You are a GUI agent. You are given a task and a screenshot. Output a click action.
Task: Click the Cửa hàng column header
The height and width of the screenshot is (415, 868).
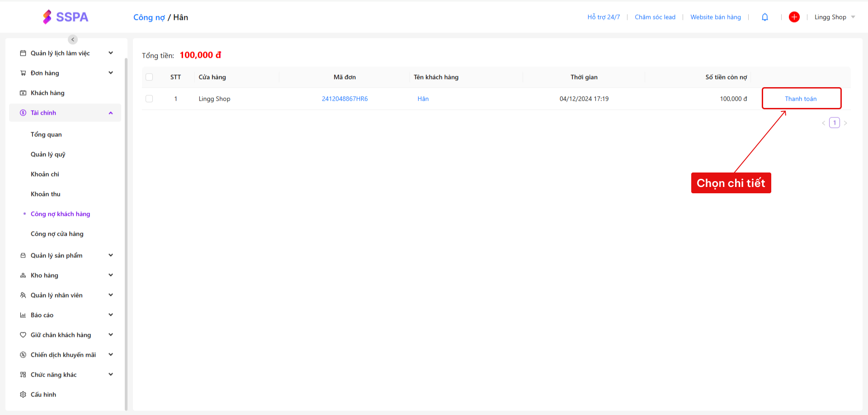[212, 77]
